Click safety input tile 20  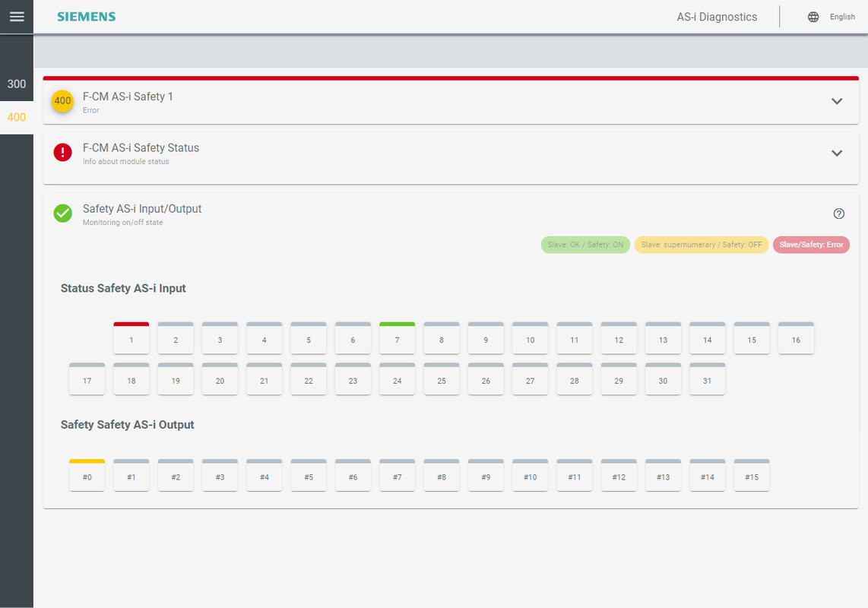click(220, 378)
